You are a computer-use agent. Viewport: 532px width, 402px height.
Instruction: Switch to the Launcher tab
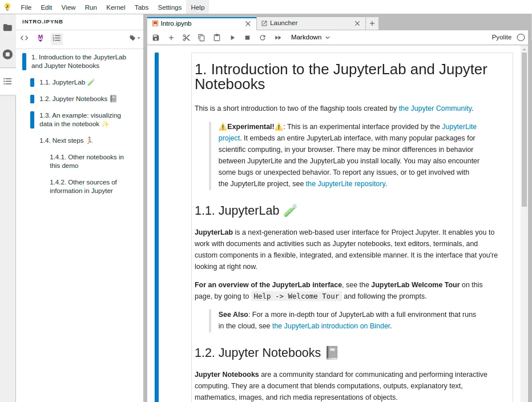(284, 23)
